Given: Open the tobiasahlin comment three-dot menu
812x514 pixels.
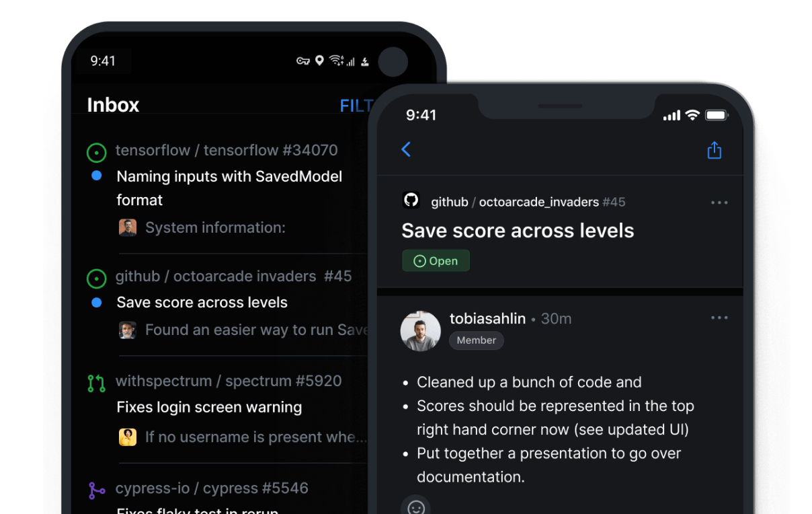Looking at the screenshot, I should tap(719, 318).
